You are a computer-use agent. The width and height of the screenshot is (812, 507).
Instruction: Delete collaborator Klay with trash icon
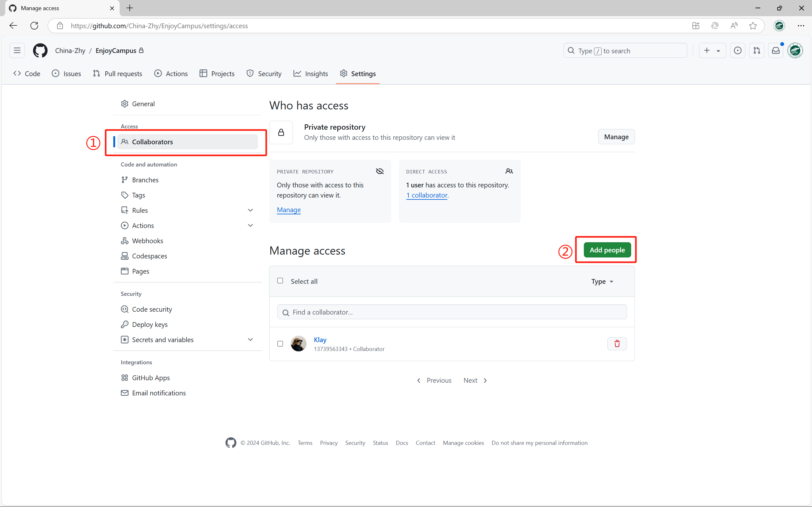(617, 344)
